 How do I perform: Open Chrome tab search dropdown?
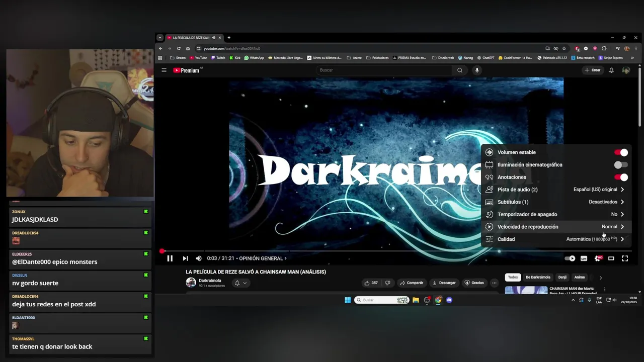pos(160,38)
